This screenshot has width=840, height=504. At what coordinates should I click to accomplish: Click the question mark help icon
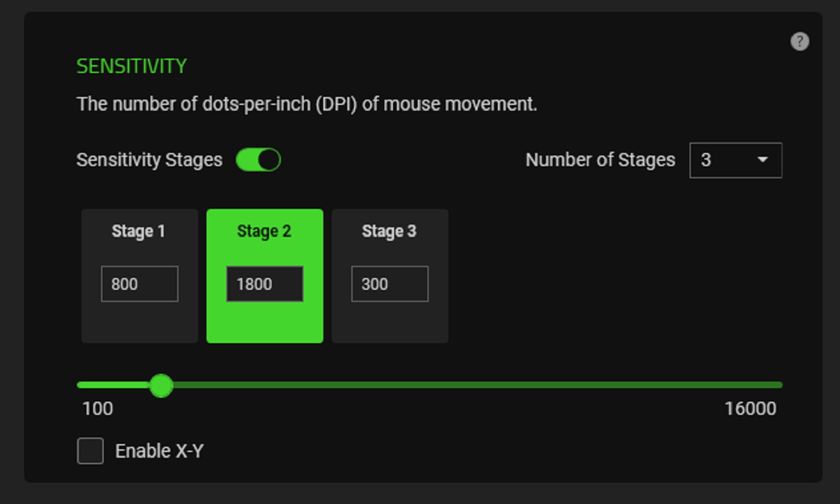pos(799,42)
